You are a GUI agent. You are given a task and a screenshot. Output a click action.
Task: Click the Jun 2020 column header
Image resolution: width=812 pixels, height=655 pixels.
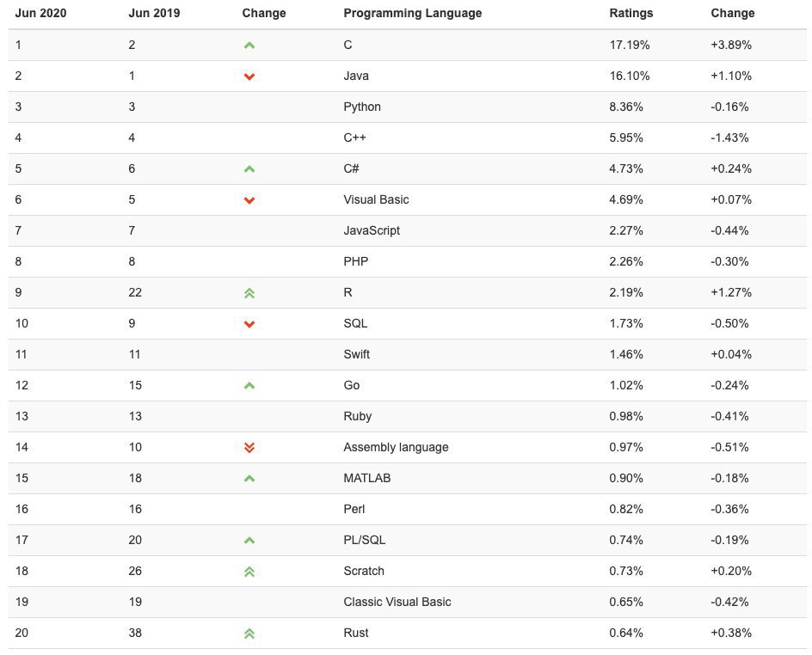click(x=40, y=14)
